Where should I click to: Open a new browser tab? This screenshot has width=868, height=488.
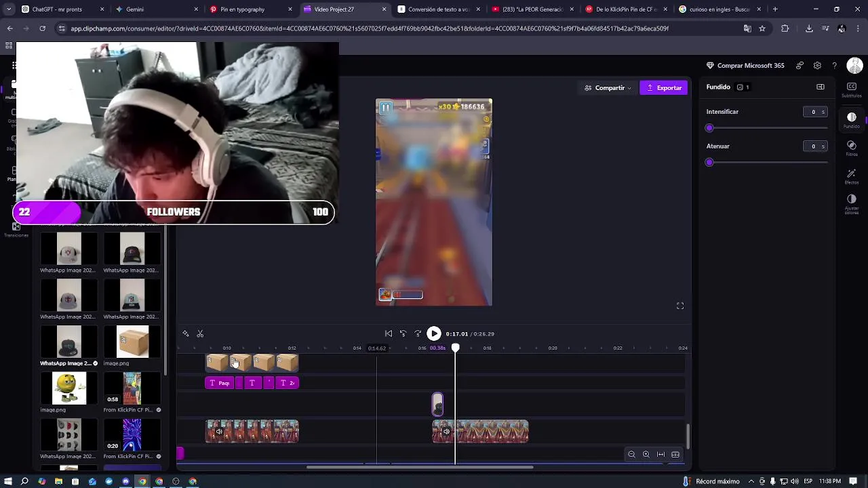(775, 9)
